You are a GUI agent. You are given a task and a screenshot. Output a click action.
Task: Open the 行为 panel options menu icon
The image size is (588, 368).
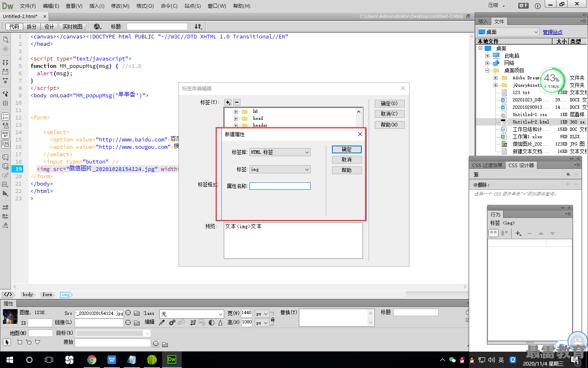coord(568,214)
